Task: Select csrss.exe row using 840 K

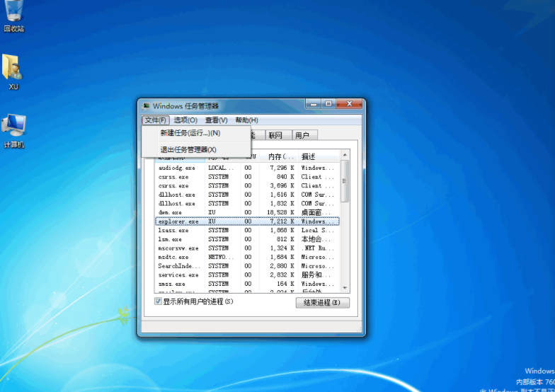Action: click(x=248, y=177)
